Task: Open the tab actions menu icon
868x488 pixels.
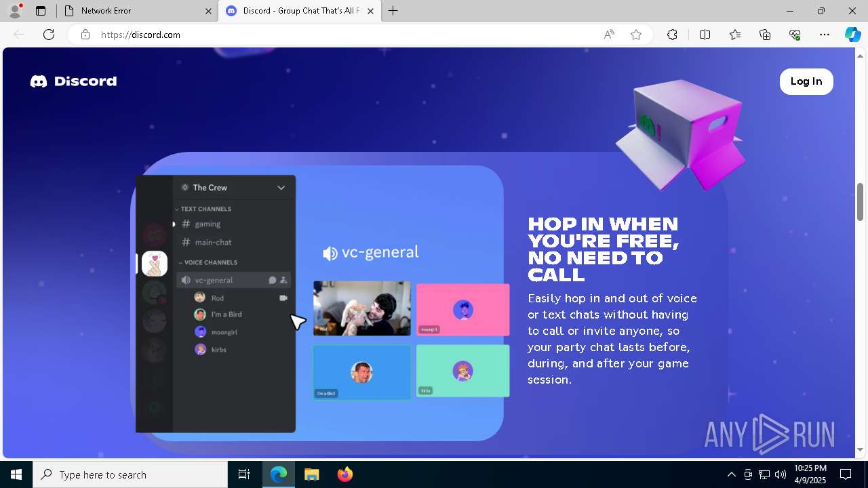Action: (41, 11)
